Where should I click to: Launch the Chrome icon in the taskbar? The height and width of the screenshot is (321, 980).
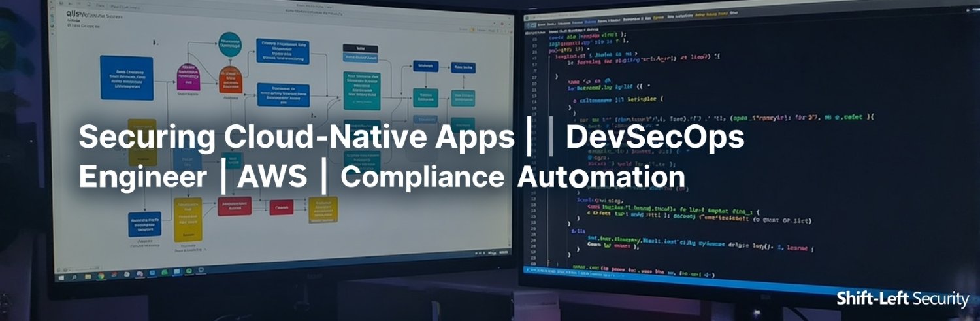[101, 275]
